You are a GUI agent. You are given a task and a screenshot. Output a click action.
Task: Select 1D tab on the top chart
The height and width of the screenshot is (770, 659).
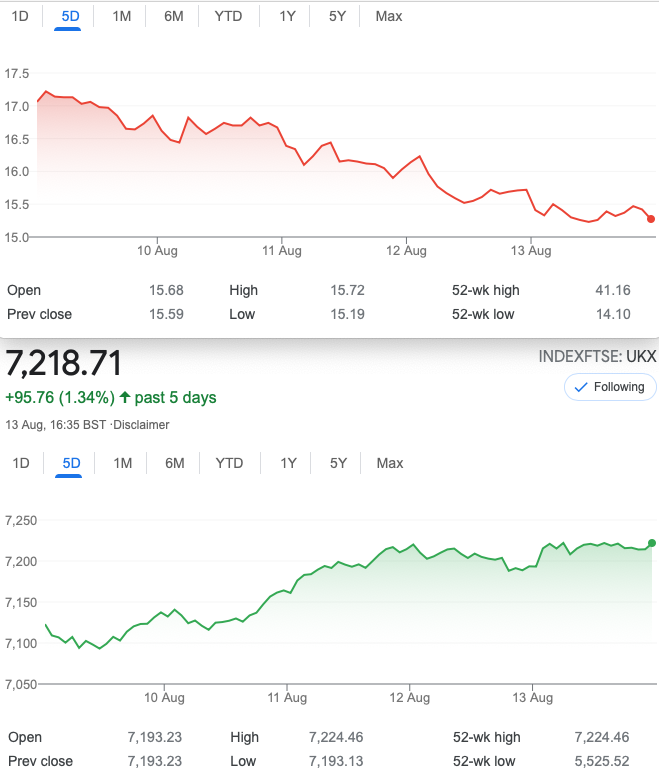[x=21, y=16]
